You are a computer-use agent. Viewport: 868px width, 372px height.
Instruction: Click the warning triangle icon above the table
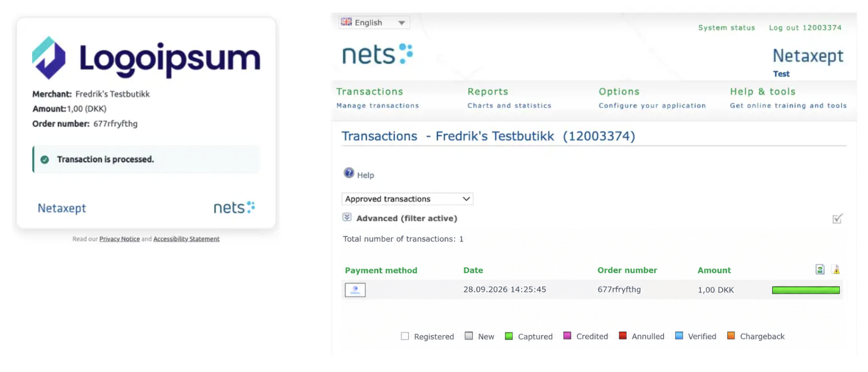click(x=836, y=270)
